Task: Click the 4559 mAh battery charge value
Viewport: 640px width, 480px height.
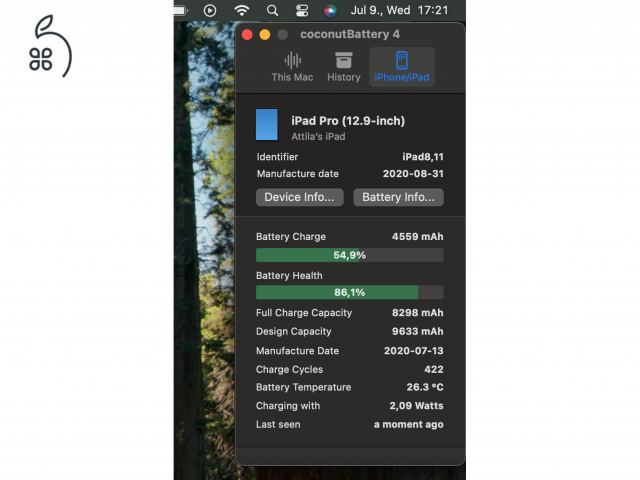Action: (418, 237)
